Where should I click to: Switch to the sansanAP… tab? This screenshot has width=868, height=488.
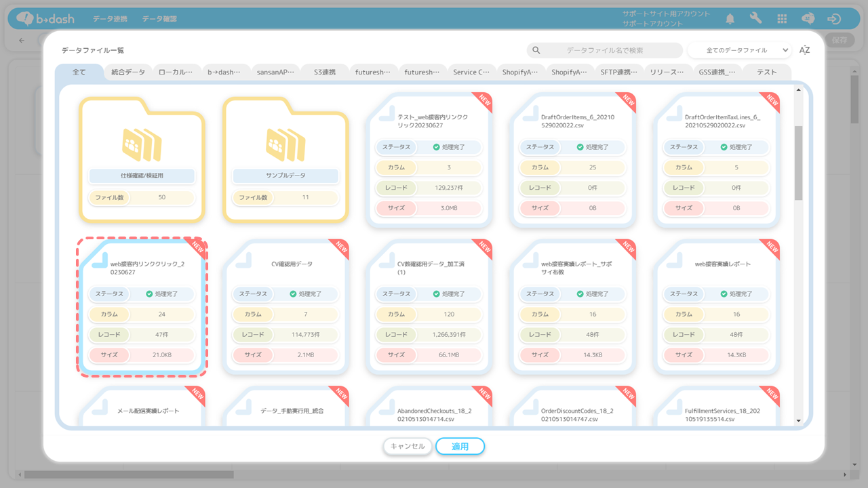tap(275, 72)
